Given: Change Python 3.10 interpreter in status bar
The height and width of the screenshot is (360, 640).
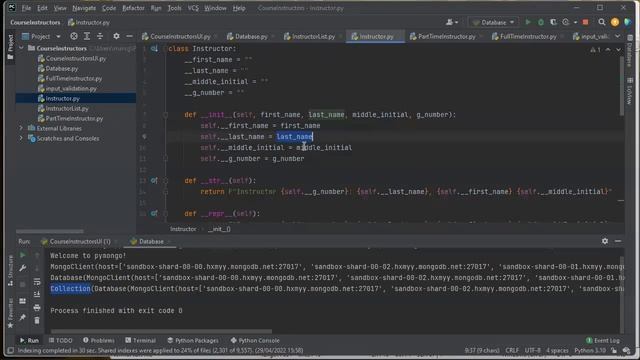Looking at the screenshot, I should [590, 350].
